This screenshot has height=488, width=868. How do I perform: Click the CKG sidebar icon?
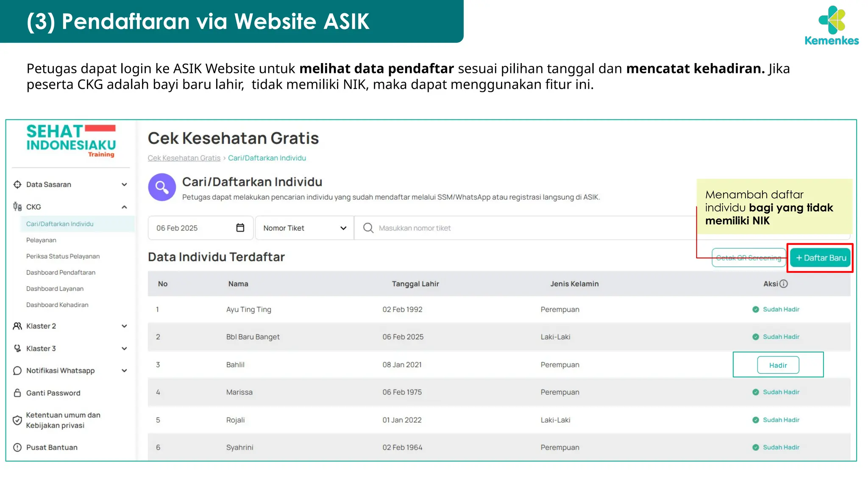17,207
